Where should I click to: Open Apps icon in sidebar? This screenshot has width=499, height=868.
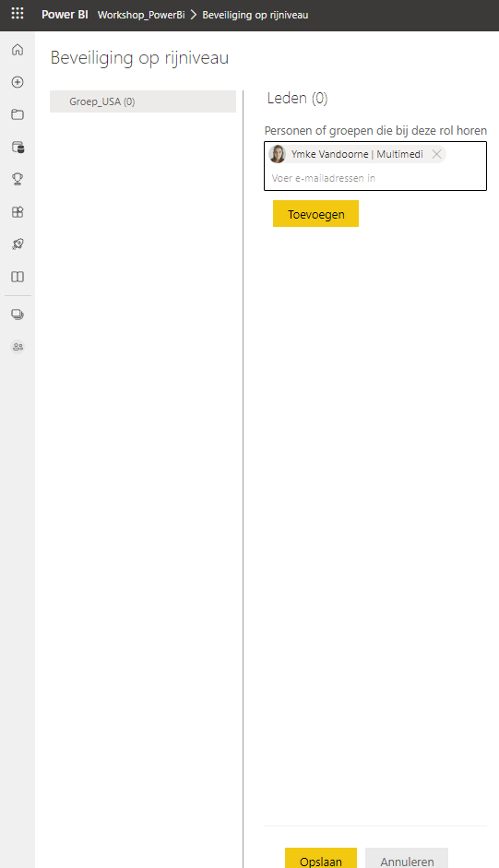coord(18,212)
